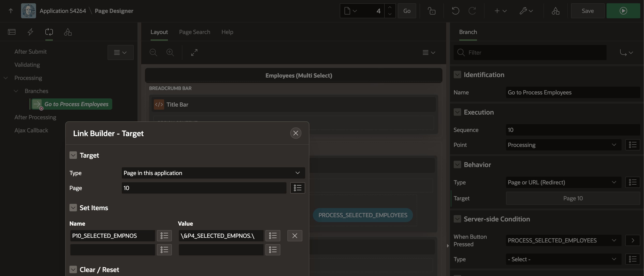The image size is (644, 276).
Task: Open the Rendering tab icon
Action: coord(12,32)
